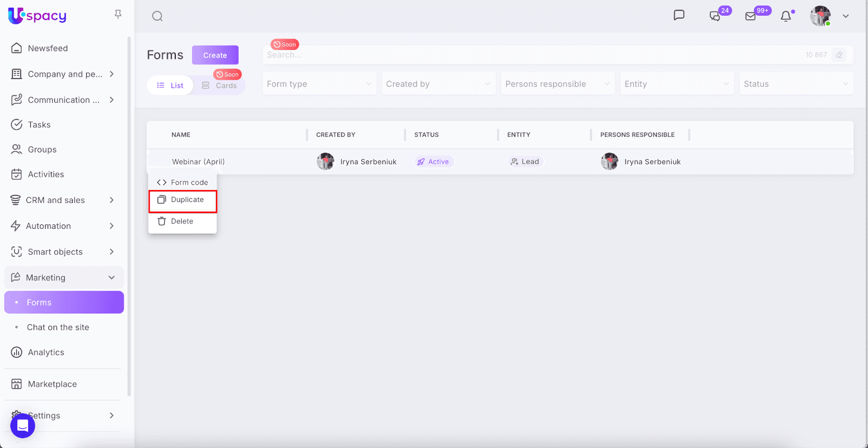Sort by the NAME column header

[x=181, y=135]
